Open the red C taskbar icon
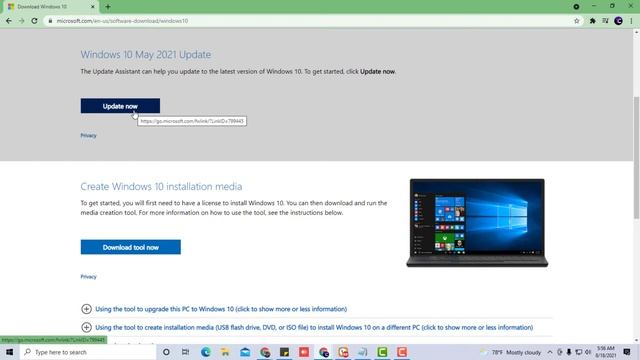The height and width of the screenshot is (360, 640). tap(402, 352)
